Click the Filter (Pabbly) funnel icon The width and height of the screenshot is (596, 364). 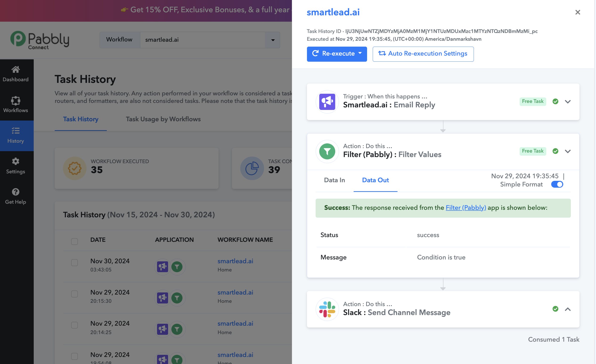click(x=327, y=151)
